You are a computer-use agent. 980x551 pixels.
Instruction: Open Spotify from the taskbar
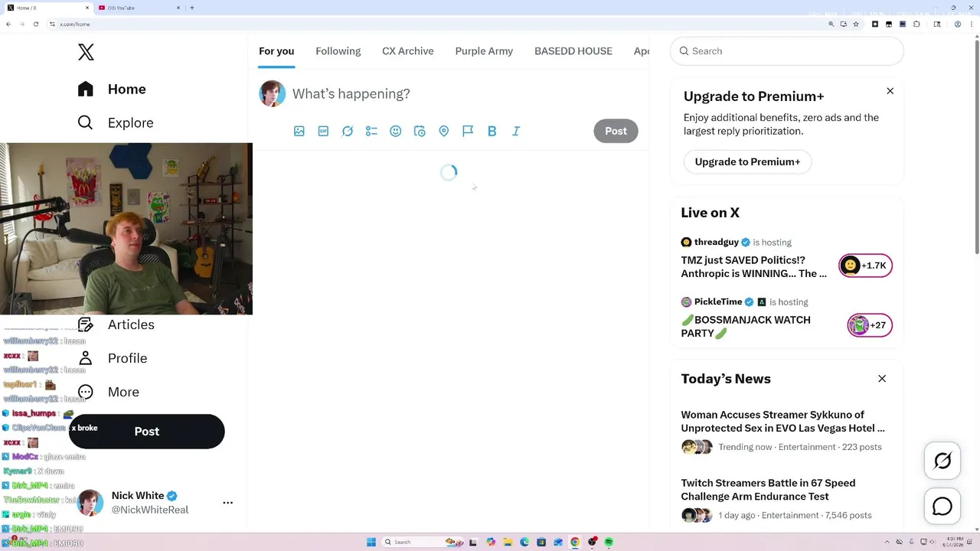pyautogui.click(x=609, y=542)
